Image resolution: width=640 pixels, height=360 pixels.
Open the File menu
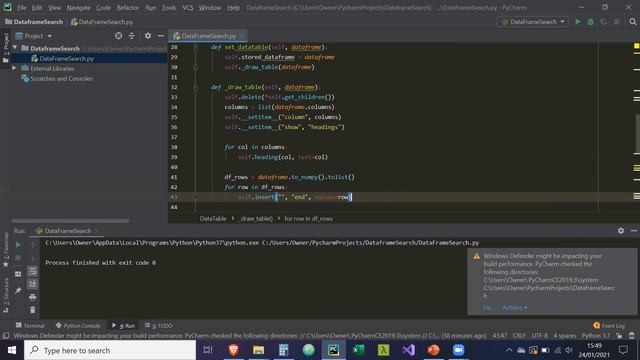tap(22, 7)
